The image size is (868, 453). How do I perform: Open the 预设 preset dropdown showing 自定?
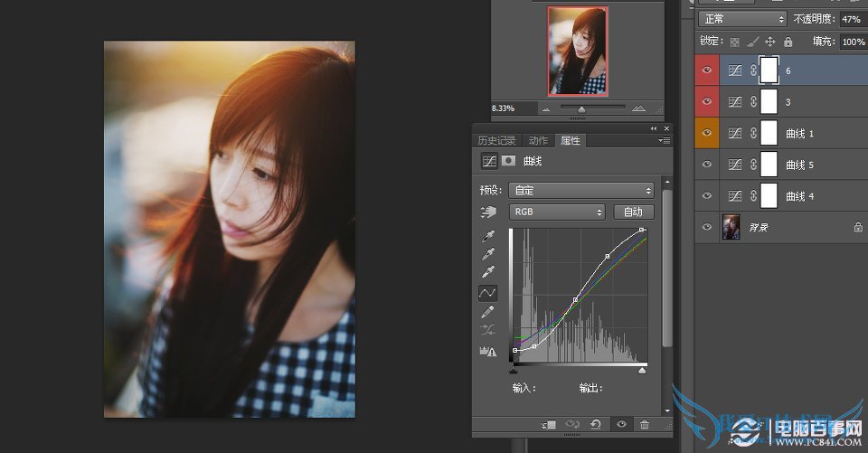click(x=581, y=191)
